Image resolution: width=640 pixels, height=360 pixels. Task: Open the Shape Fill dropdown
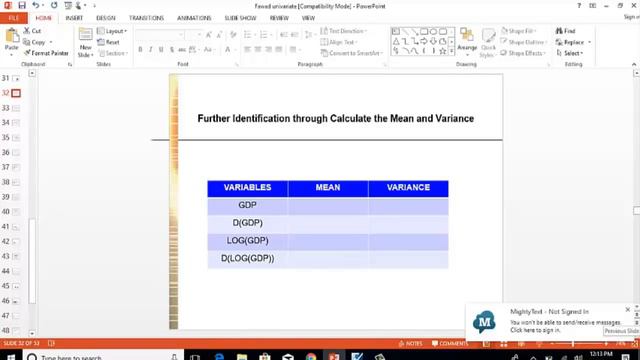[518, 31]
